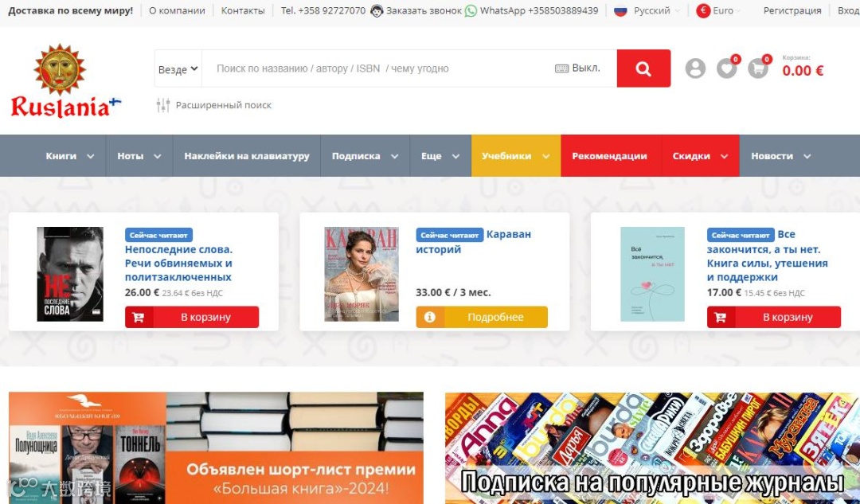Open the wishlist heart icon
Image resolution: width=860 pixels, height=504 pixels.
[727, 68]
